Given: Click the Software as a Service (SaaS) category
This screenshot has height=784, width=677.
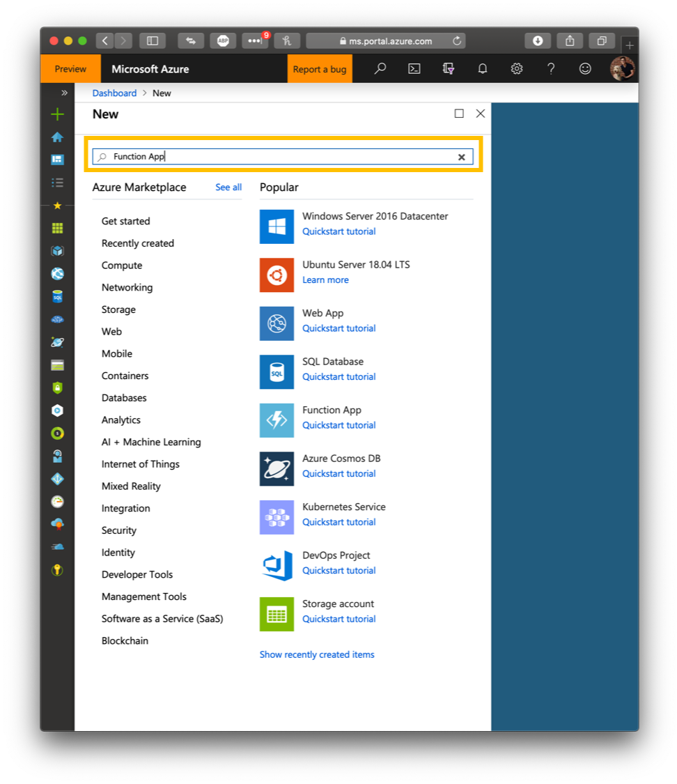Looking at the screenshot, I should (162, 619).
